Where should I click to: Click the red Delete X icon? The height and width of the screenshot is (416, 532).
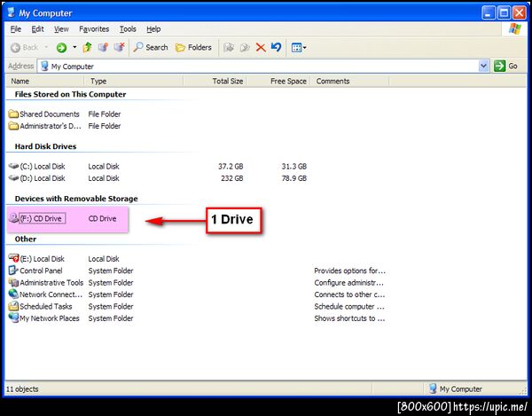coord(261,48)
